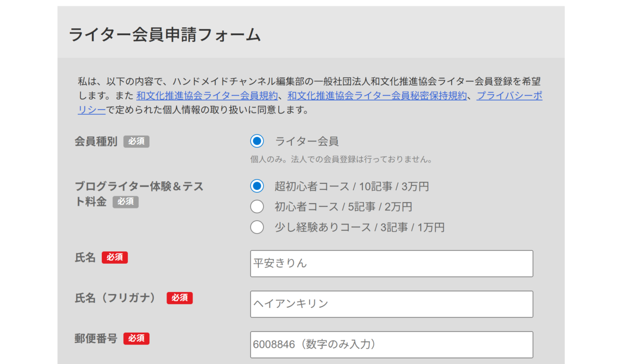Click the 氏名（フリガナ） field label
The image size is (627, 364).
(115, 298)
